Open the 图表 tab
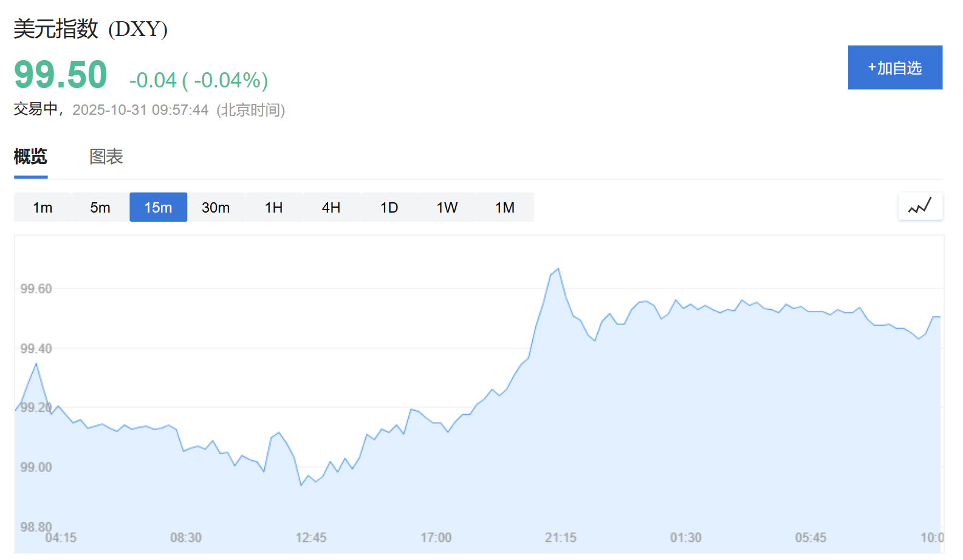The image size is (963, 560). point(106,157)
